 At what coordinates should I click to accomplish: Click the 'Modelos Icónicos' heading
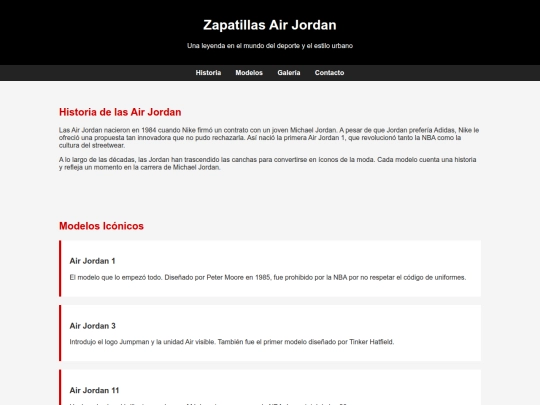(x=101, y=226)
